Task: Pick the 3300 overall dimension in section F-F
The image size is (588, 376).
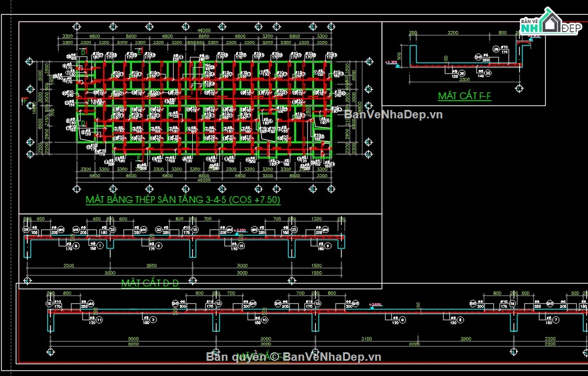Action: click(x=464, y=79)
